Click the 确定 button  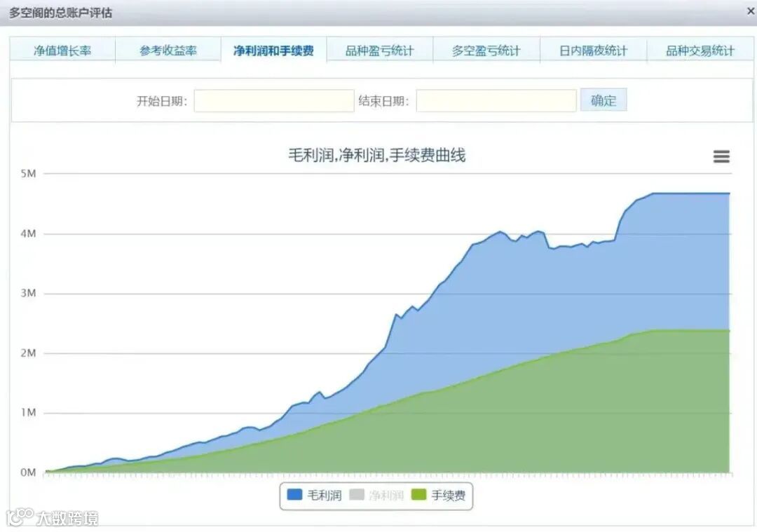point(603,100)
